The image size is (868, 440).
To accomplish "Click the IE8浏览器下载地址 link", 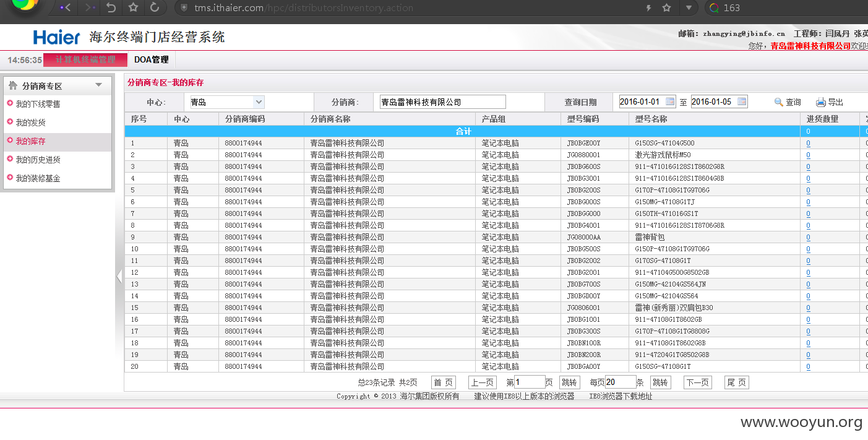I will (621, 396).
